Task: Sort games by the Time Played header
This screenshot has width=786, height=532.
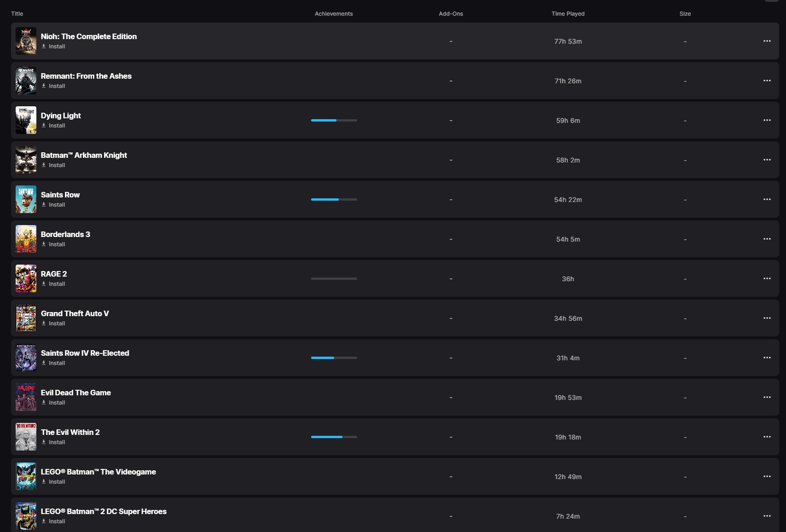Action: click(x=568, y=14)
